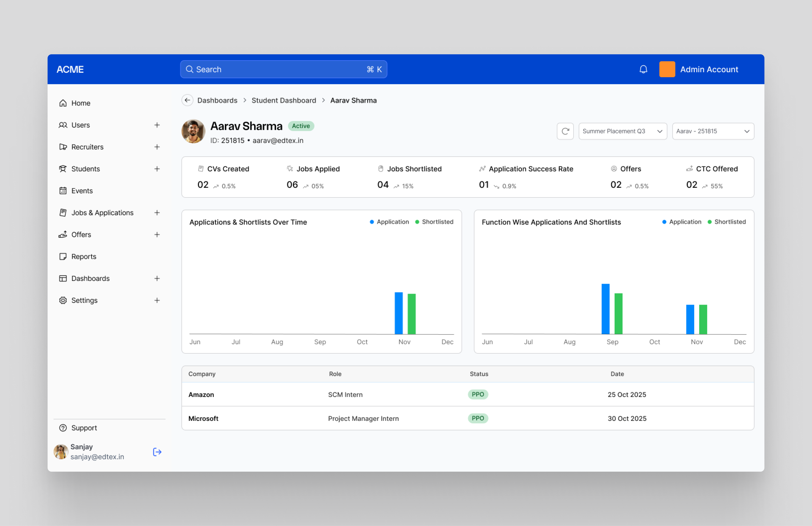Image resolution: width=812 pixels, height=526 pixels.
Task: Toggle the Shortlisted legend in Function Wise chart
Action: pyautogui.click(x=726, y=222)
